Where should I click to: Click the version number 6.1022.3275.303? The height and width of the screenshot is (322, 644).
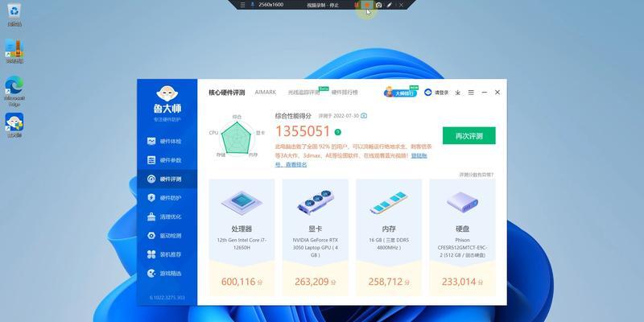point(167,298)
